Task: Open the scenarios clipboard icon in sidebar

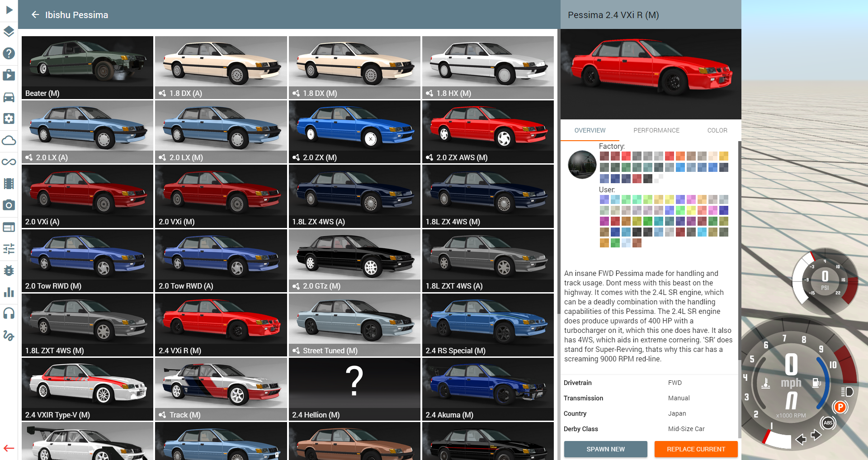Action: (9, 75)
